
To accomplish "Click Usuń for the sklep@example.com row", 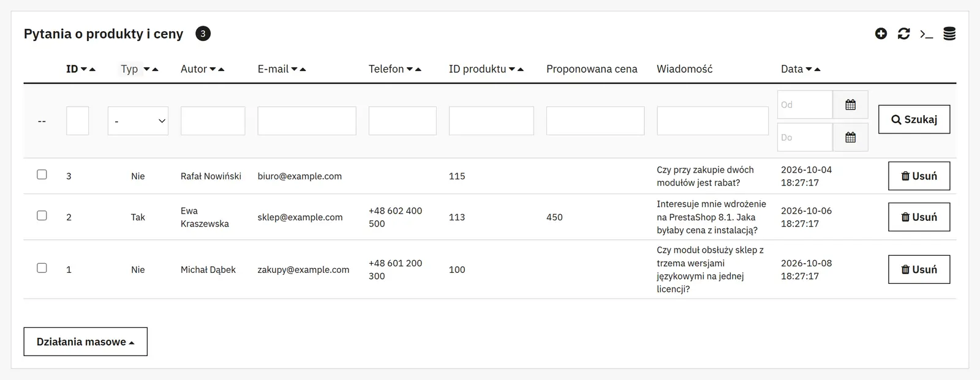I will click(919, 217).
